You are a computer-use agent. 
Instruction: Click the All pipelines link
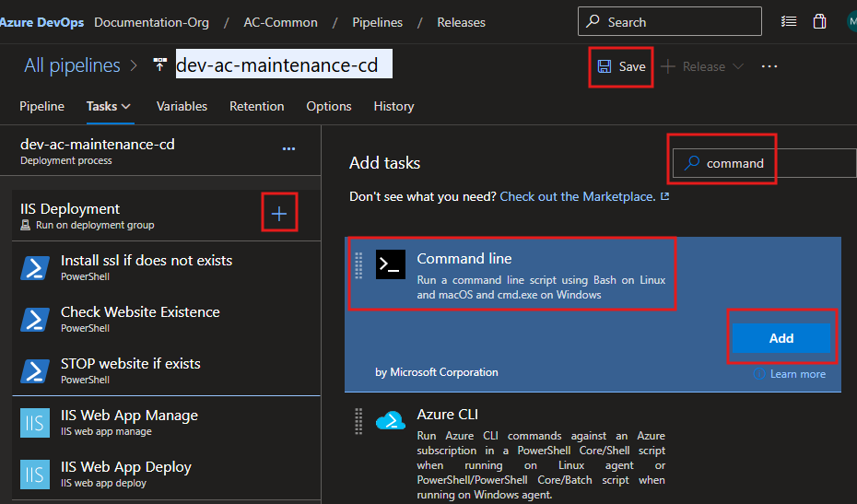(72, 65)
